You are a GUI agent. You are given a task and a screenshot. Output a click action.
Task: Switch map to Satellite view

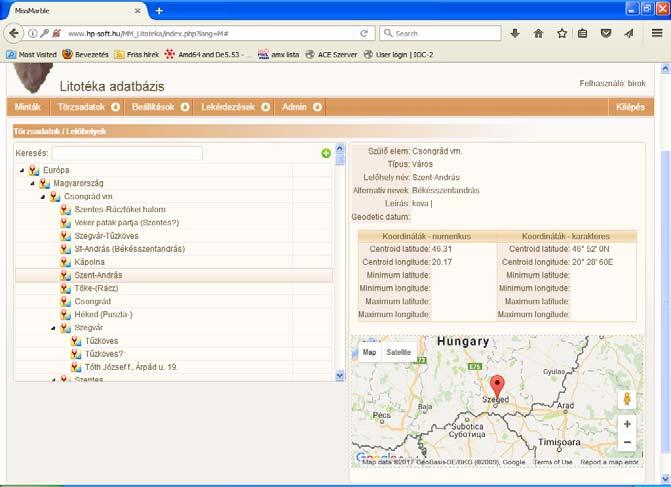click(x=398, y=352)
